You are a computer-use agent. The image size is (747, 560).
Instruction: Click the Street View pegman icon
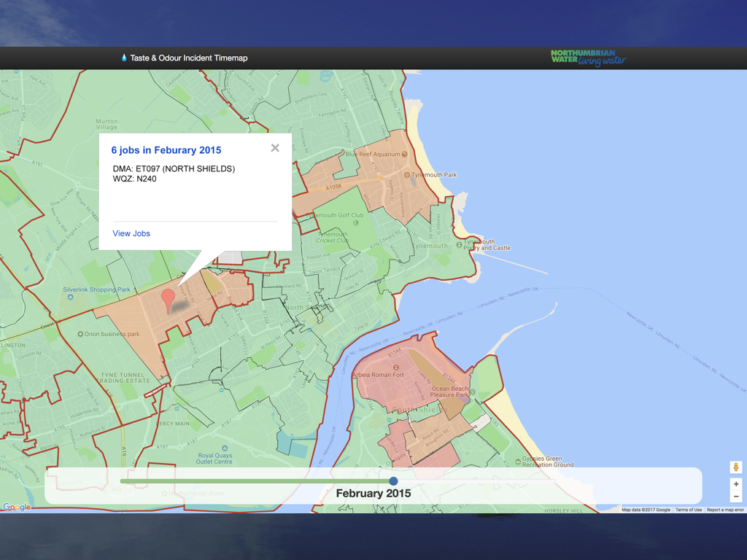pyautogui.click(x=736, y=467)
